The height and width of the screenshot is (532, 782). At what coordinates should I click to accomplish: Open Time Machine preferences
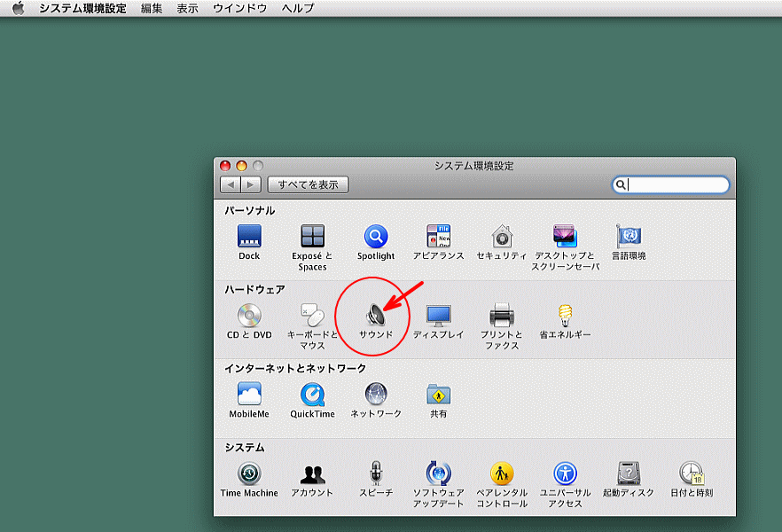249,473
